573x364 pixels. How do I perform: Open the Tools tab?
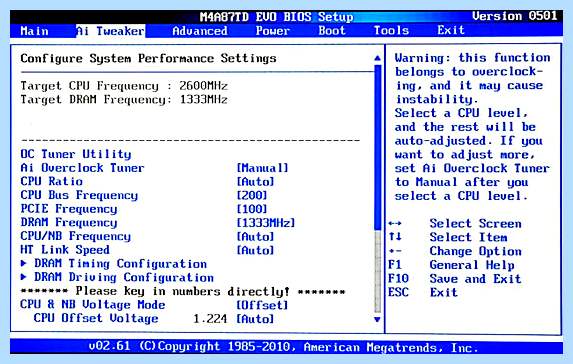coord(391,31)
